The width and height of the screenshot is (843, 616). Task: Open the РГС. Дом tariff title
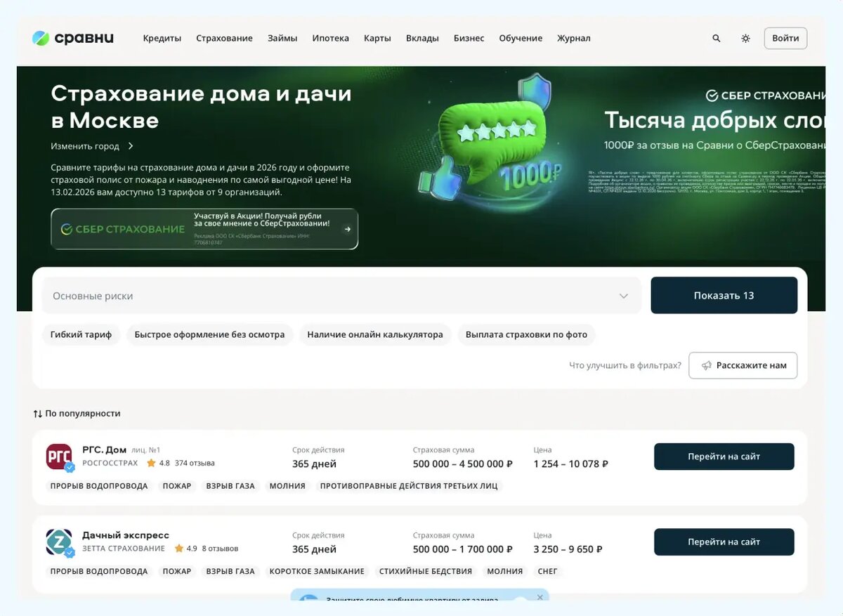coord(105,450)
